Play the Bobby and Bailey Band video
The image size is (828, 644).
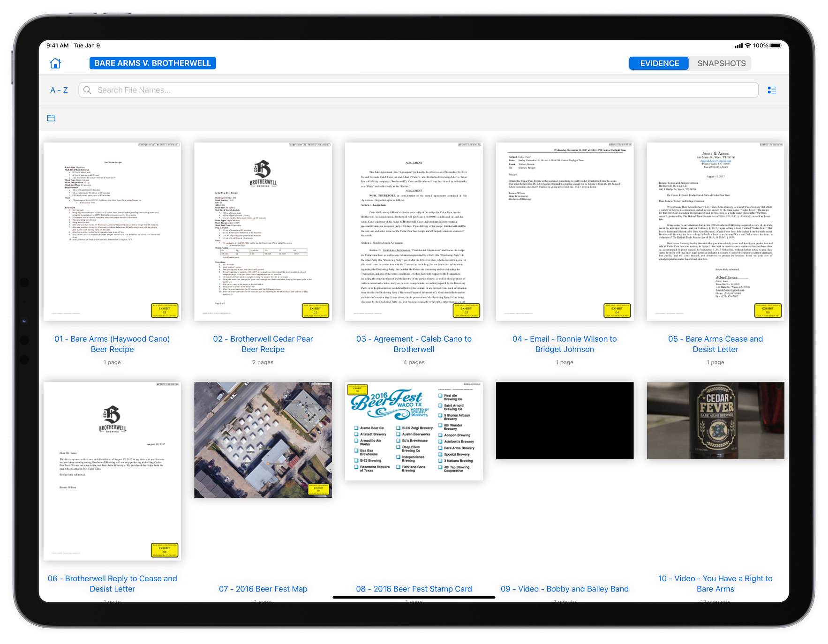tap(565, 421)
